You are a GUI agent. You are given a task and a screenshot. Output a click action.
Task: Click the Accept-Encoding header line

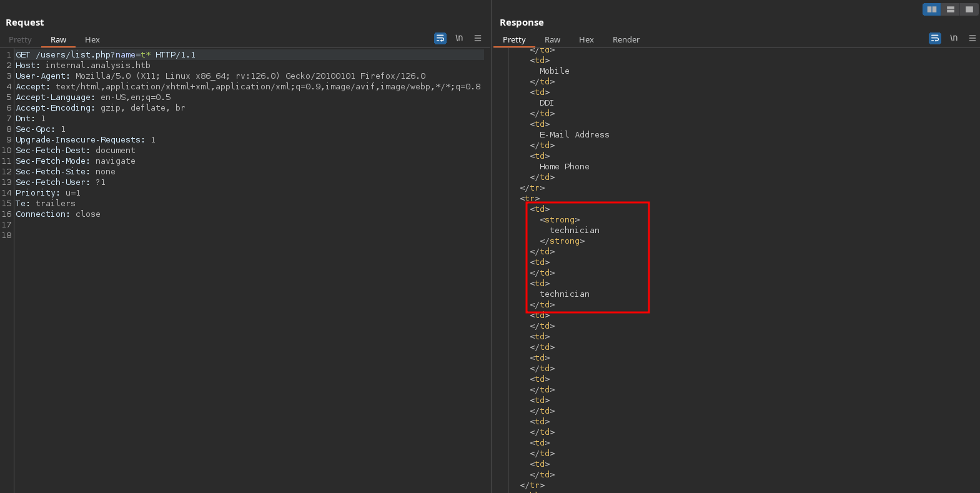[x=101, y=108]
